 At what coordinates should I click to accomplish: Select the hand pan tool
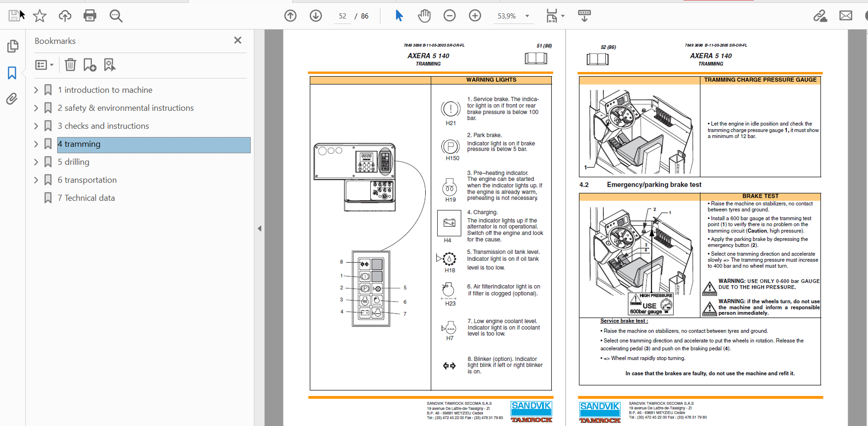click(424, 16)
